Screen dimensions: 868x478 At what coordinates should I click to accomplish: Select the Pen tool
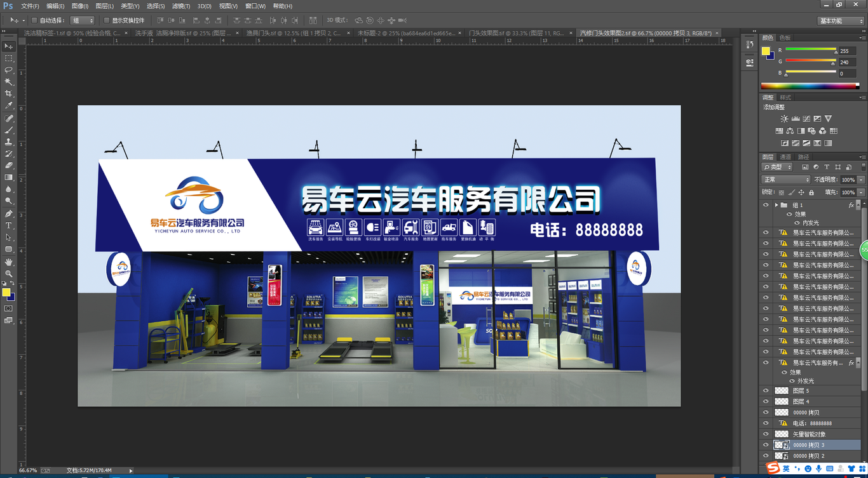click(x=8, y=214)
